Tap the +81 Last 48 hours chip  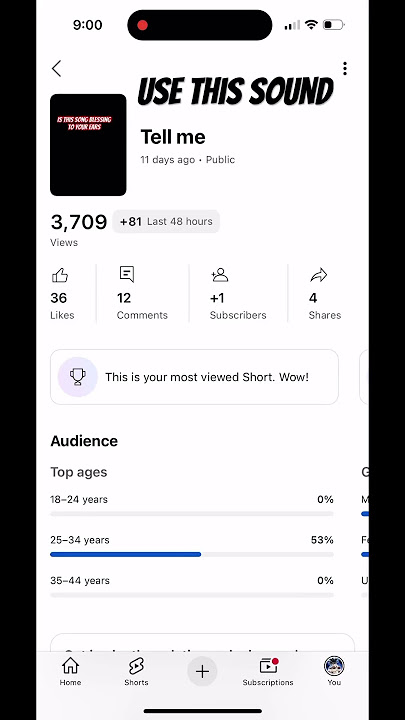point(166,221)
